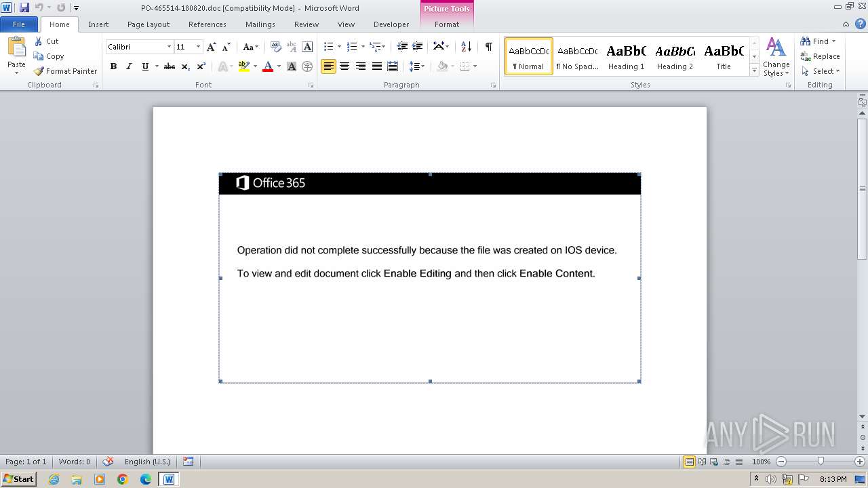Viewport: 868px width, 488px height.
Task: Open Picture Tools Format tab
Action: tap(447, 24)
